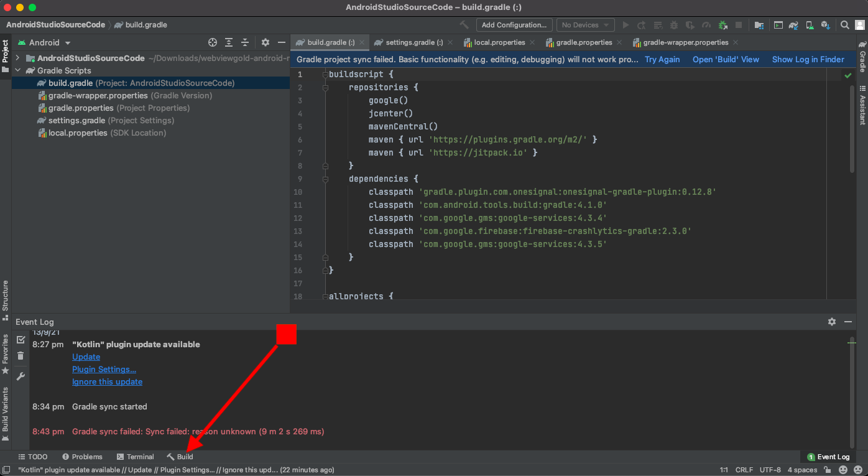Select gradle-wrapper.properties in project tree

point(150,95)
